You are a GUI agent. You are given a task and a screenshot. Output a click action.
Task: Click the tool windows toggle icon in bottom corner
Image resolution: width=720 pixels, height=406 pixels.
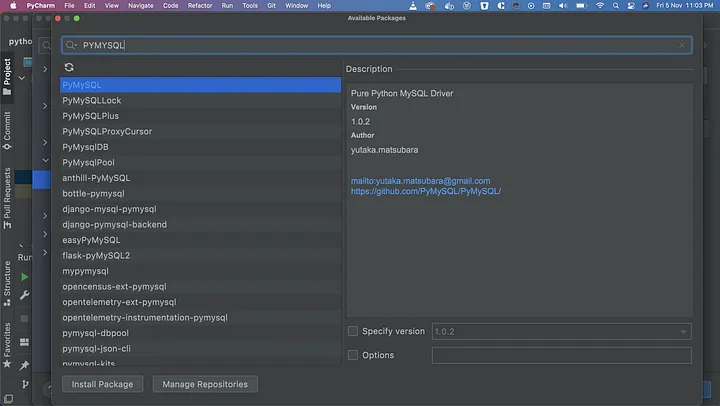pyautogui.click(x=8, y=399)
